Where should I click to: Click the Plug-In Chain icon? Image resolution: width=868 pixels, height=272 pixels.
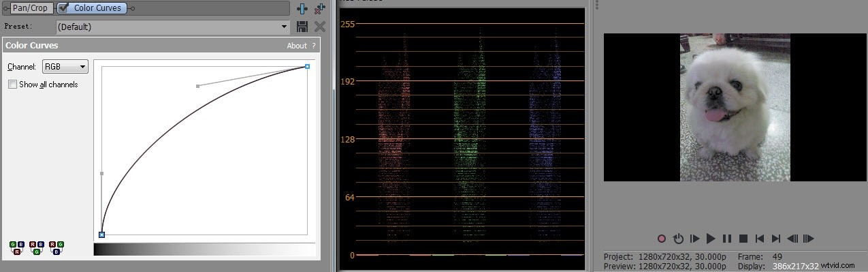point(302,8)
